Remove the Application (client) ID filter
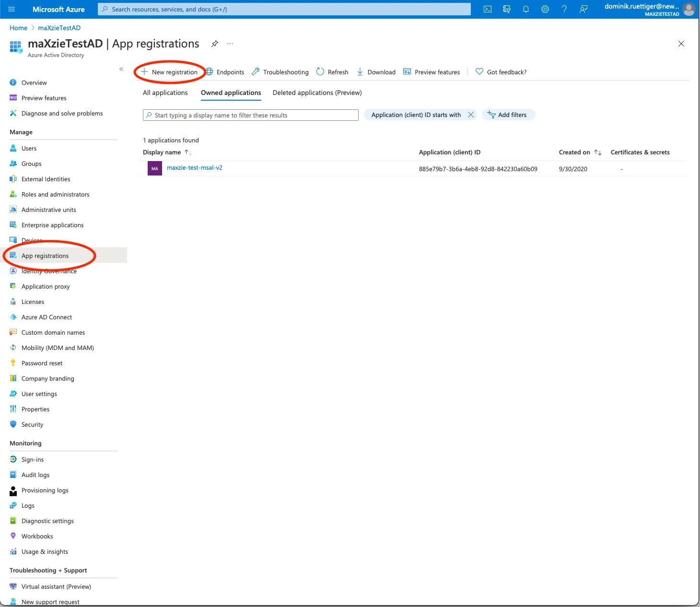Viewport: 700px width, 607px height. (x=471, y=115)
